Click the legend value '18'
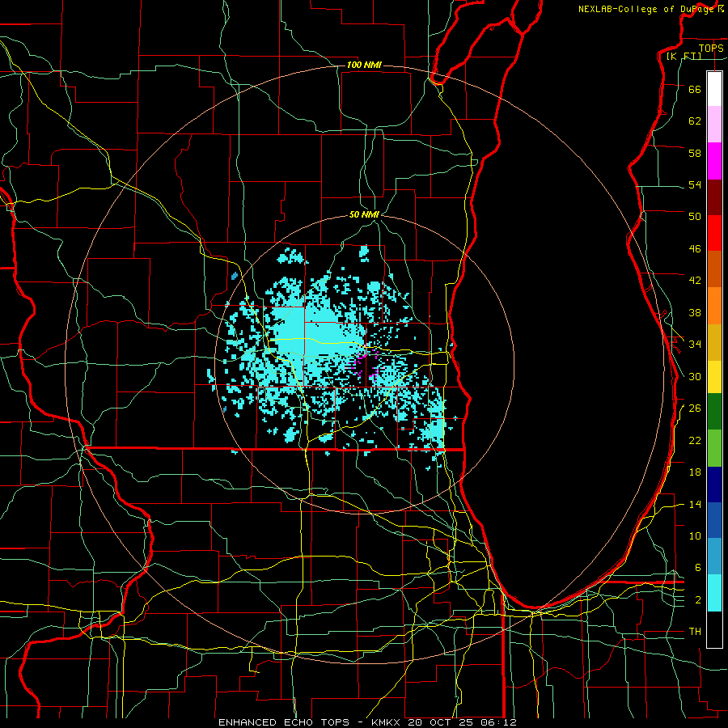The height and width of the screenshot is (728, 728). tap(695, 472)
